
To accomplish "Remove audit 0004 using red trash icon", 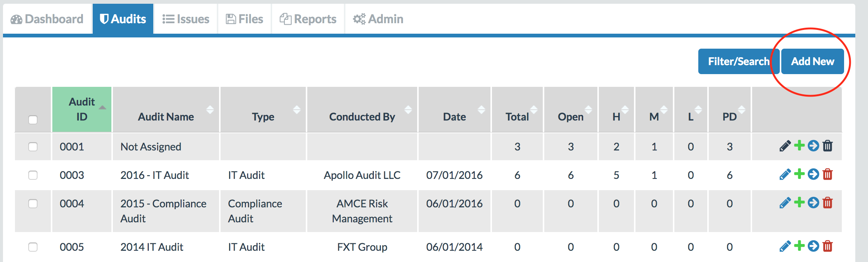I will click(828, 202).
